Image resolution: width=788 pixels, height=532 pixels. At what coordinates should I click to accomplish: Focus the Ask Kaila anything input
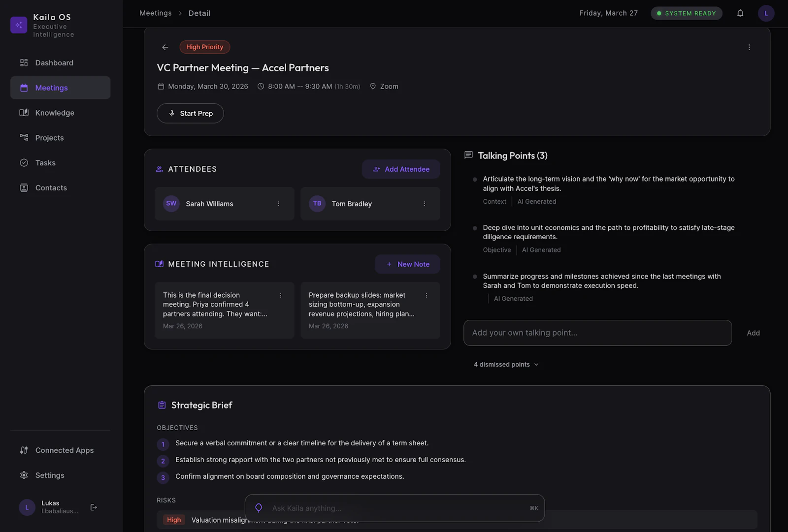coord(394,508)
